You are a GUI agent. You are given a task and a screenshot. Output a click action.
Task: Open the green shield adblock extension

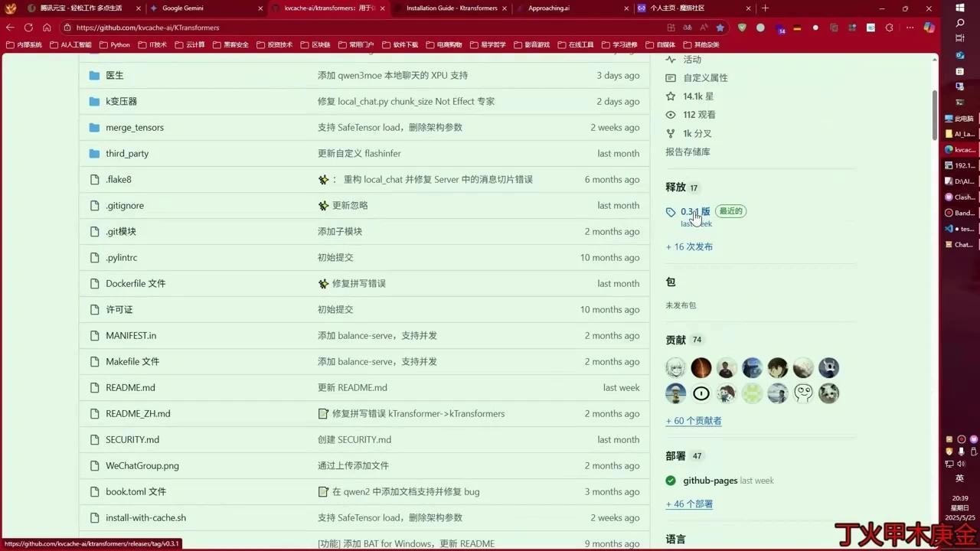(x=743, y=28)
